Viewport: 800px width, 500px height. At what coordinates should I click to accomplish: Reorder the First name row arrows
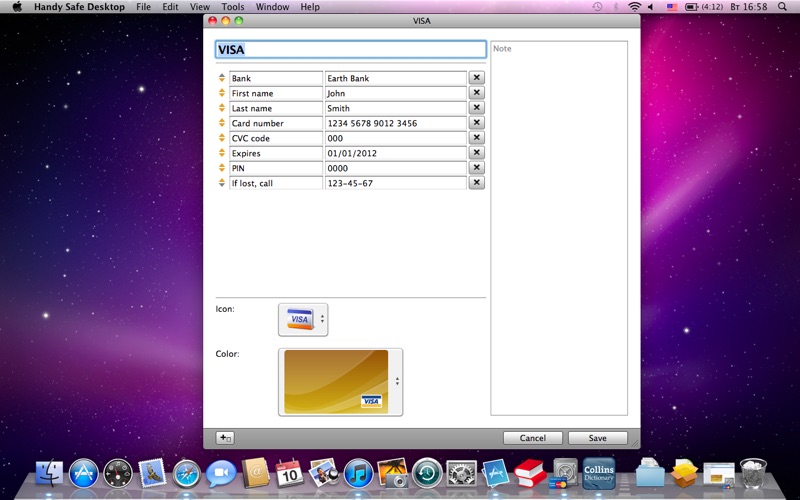(x=222, y=93)
